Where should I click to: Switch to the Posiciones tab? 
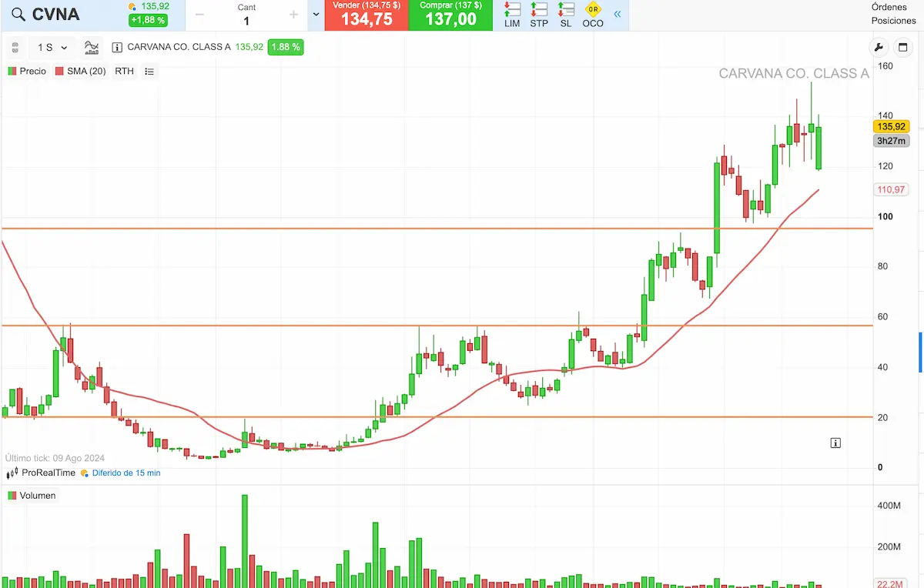893,21
